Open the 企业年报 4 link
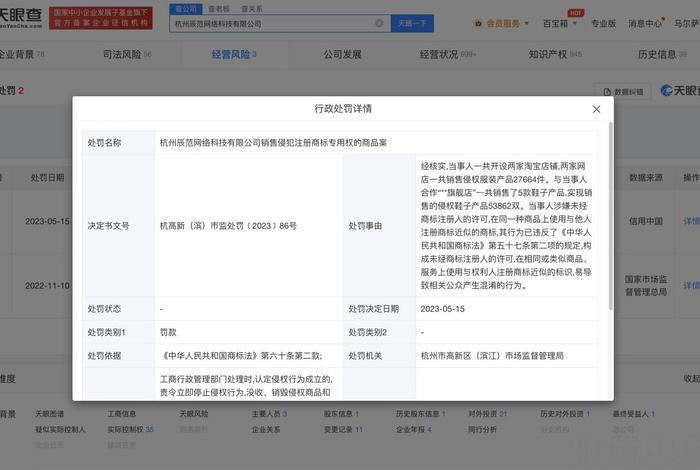 (x=414, y=429)
